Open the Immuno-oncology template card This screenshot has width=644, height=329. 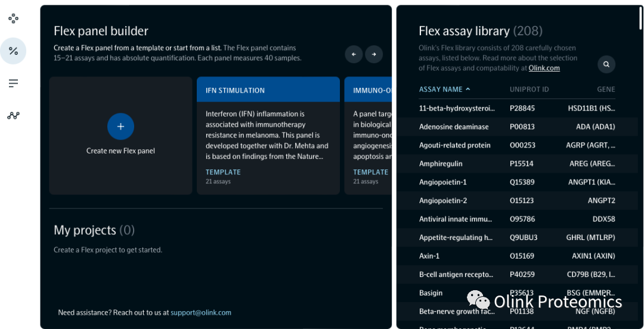point(368,136)
